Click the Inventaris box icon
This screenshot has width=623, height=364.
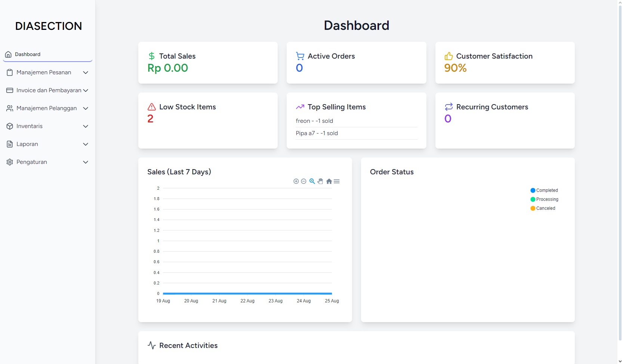click(10, 126)
